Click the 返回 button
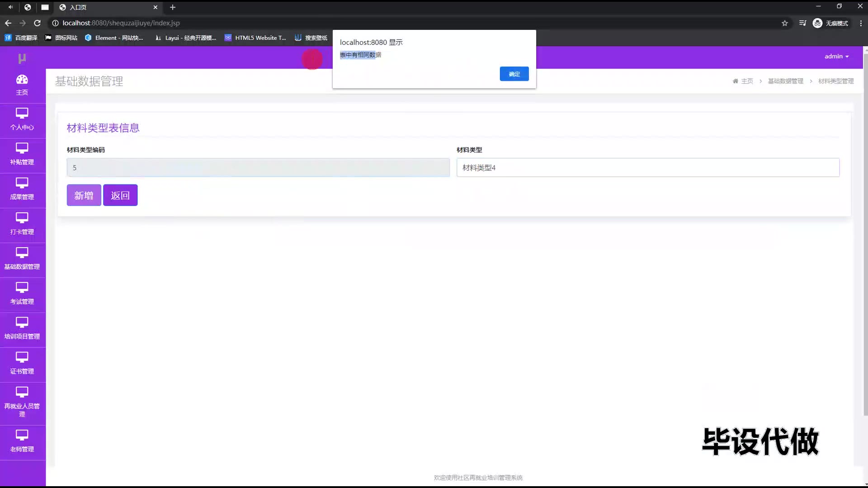 (x=120, y=195)
